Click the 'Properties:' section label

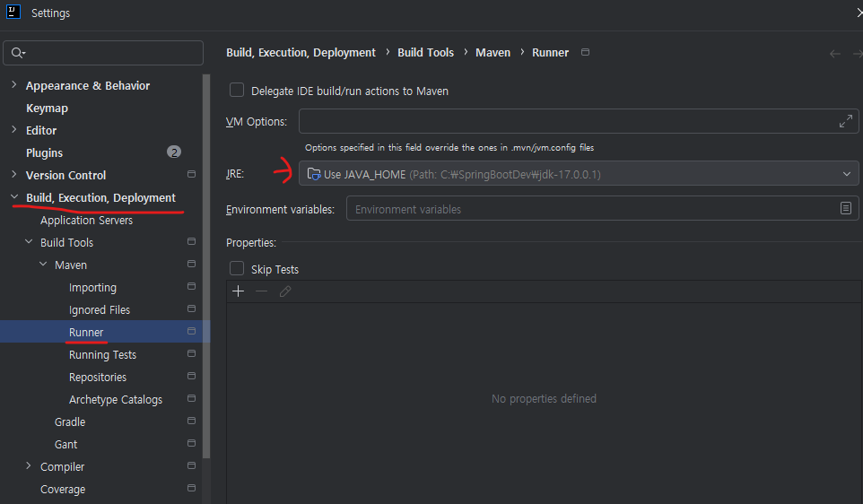pyautogui.click(x=251, y=243)
